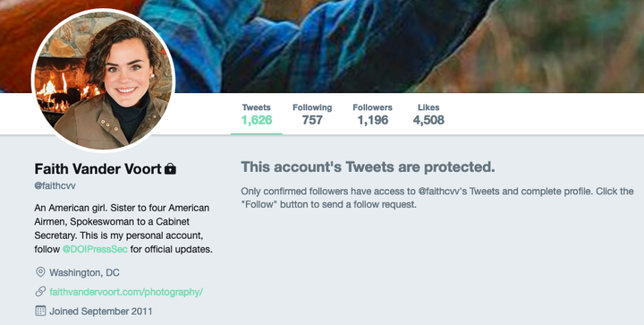Click the protected Tweets heading

pos(368,167)
